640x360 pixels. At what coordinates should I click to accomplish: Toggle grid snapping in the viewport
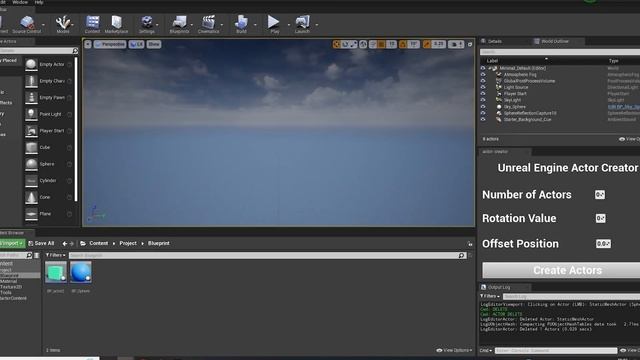[382, 44]
